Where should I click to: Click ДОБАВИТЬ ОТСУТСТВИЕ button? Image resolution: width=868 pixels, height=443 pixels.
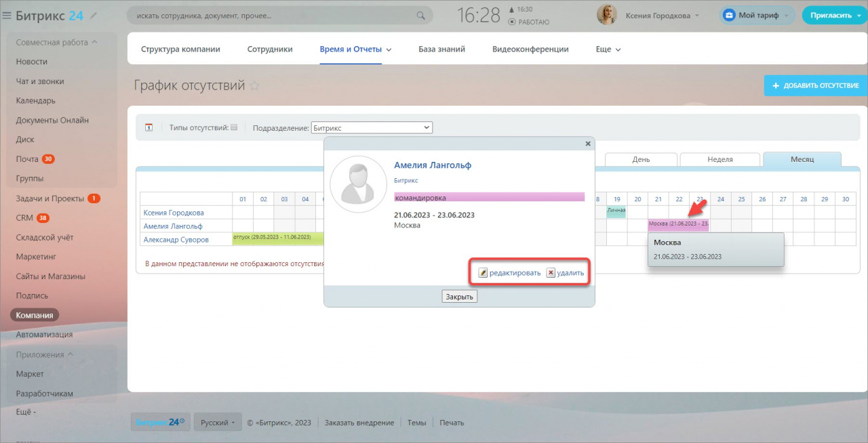click(816, 85)
